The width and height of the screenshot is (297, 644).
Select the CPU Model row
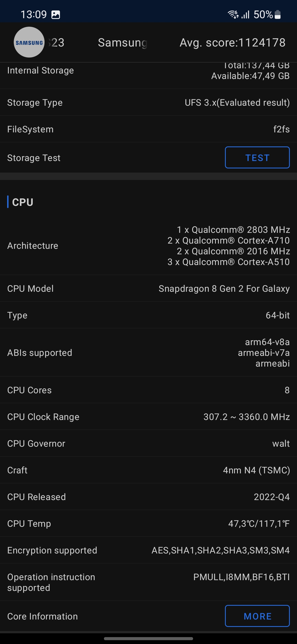tap(148, 288)
